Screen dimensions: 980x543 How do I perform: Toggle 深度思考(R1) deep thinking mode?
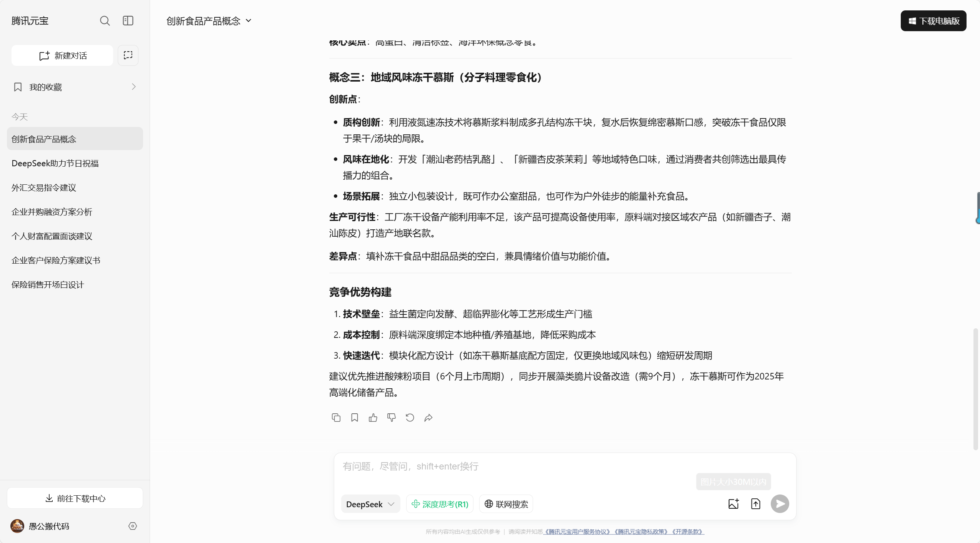[x=440, y=504]
